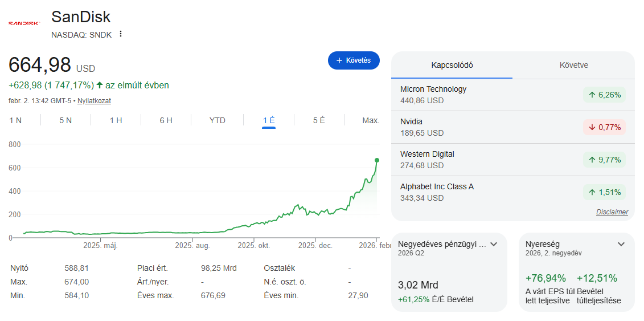
Task: Expand the Negyedéves pénzügyi card chevron
Action: 494,244
